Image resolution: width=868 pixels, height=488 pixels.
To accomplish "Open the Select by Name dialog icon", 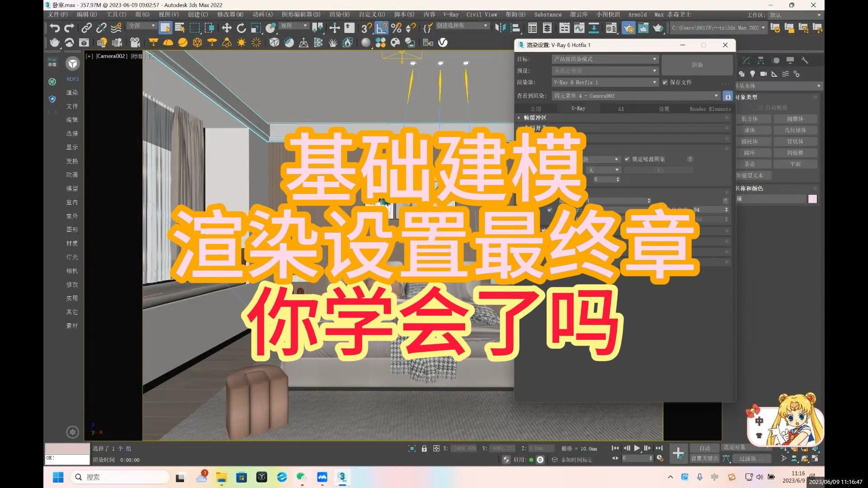I will coord(180,28).
